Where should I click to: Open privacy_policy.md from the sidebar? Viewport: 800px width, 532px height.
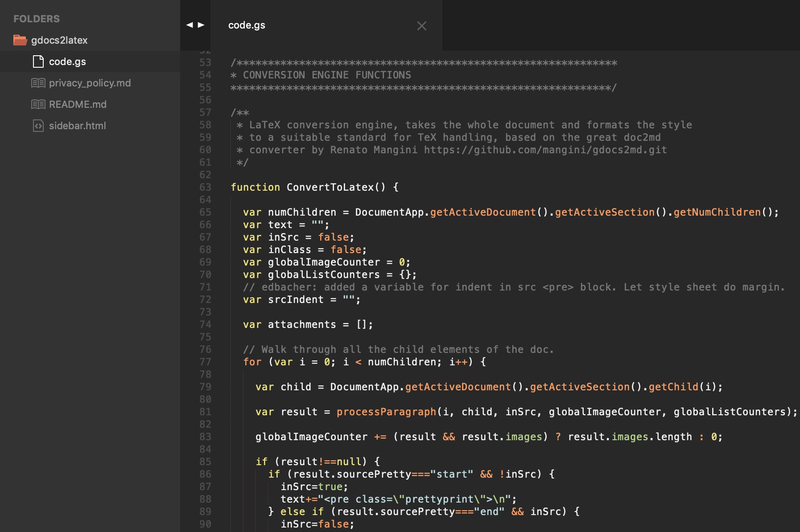click(x=90, y=83)
